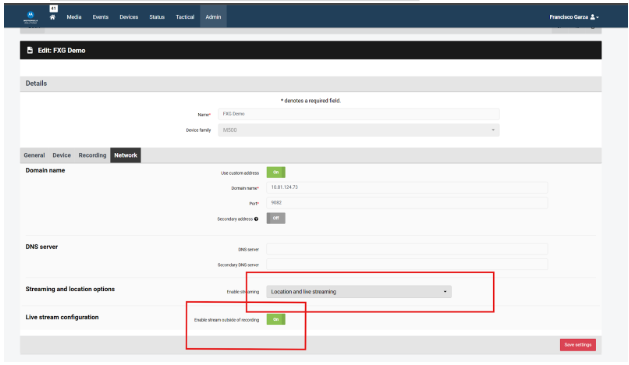629x365 pixels.
Task: Toggle the Use custom address switch
Action: [x=276, y=172]
